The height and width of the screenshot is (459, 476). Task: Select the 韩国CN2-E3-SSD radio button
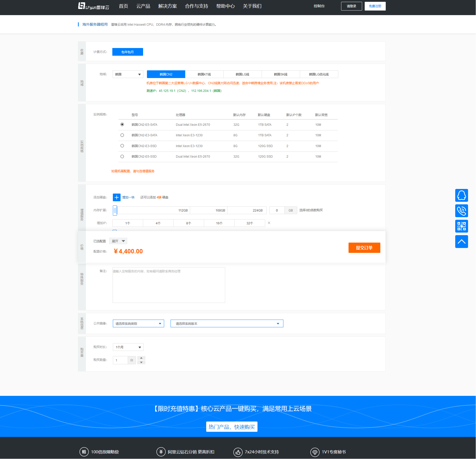122,146
